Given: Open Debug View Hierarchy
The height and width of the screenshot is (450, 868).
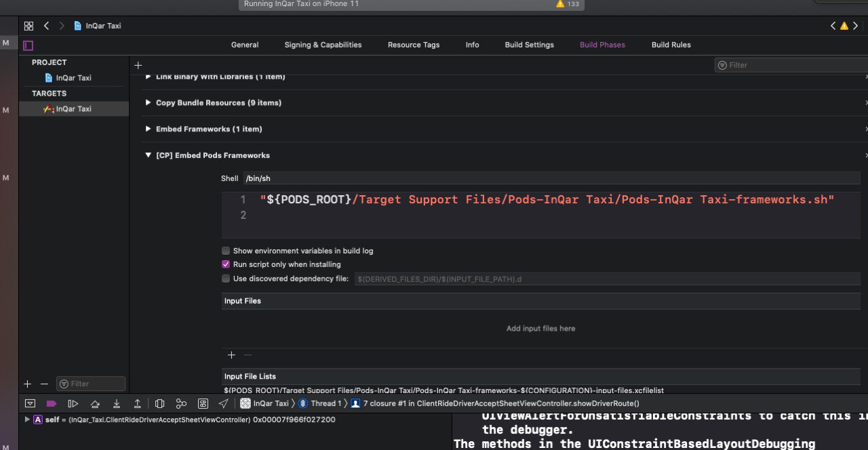Looking at the screenshot, I should 159,403.
